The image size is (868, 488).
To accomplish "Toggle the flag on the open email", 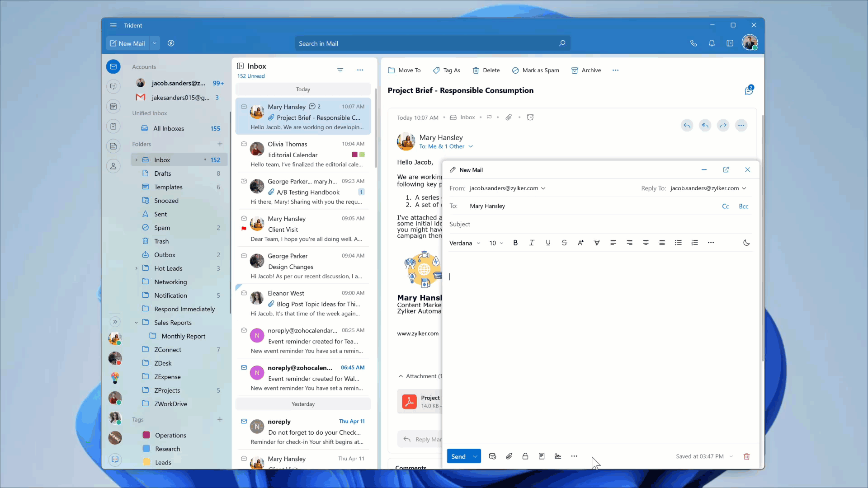I will coord(489,117).
